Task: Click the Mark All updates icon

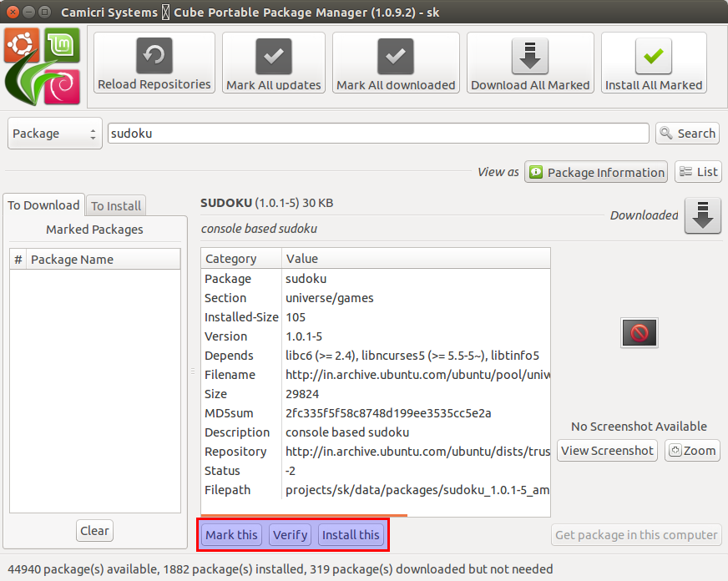Action: pos(273,56)
